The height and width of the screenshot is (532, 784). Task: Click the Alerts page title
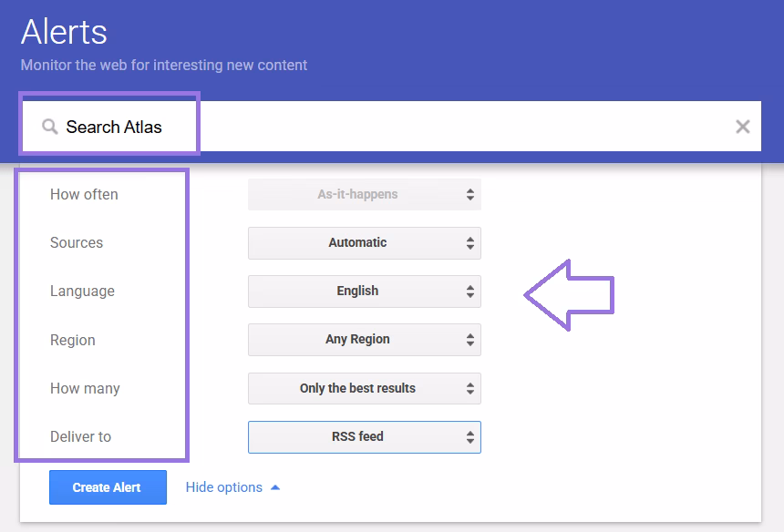click(64, 32)
